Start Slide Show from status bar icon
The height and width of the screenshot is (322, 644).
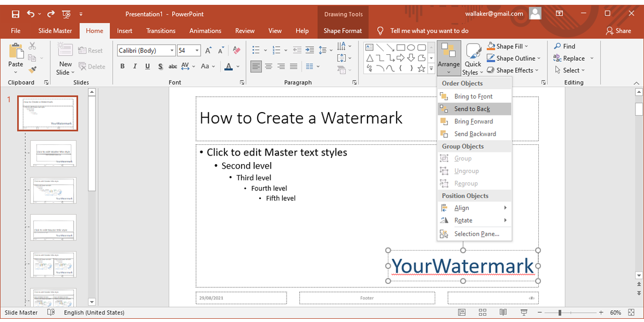coord(523,312)
